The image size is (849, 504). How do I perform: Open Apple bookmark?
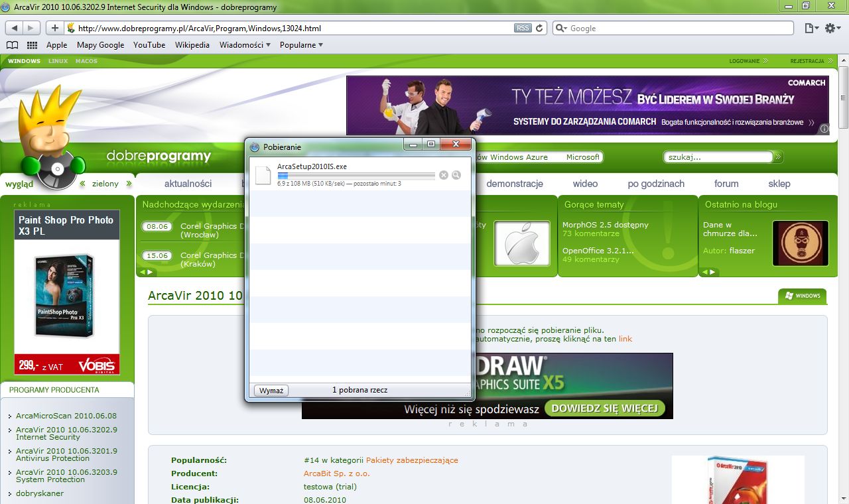click(56, 45)
